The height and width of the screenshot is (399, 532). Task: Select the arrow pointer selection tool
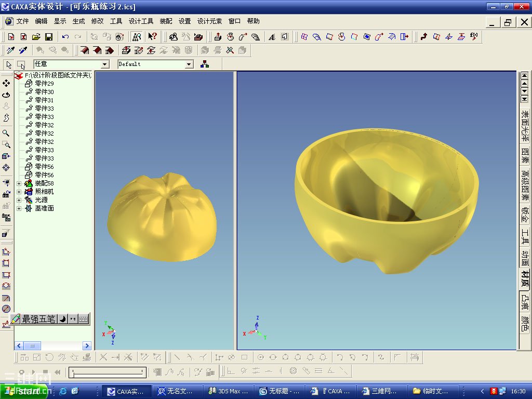point(9,64)
